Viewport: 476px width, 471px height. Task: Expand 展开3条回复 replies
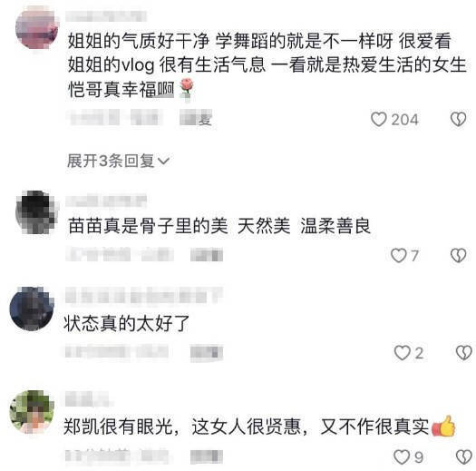[x=118, y=161]
